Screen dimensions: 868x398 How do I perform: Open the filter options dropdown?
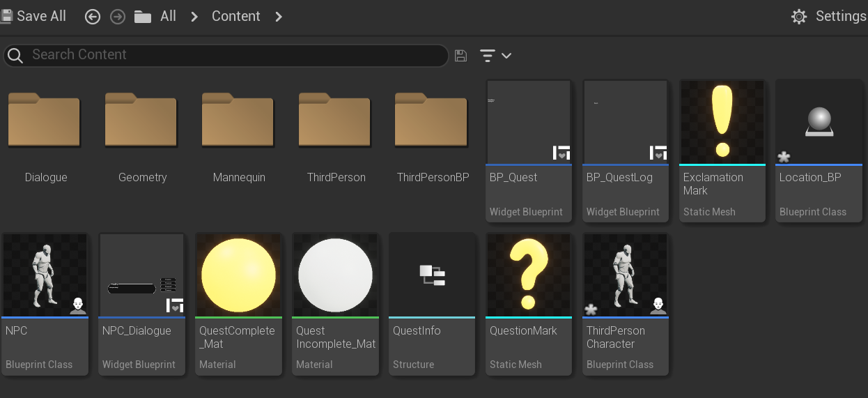pyautogui.click(x=495, y=56)
